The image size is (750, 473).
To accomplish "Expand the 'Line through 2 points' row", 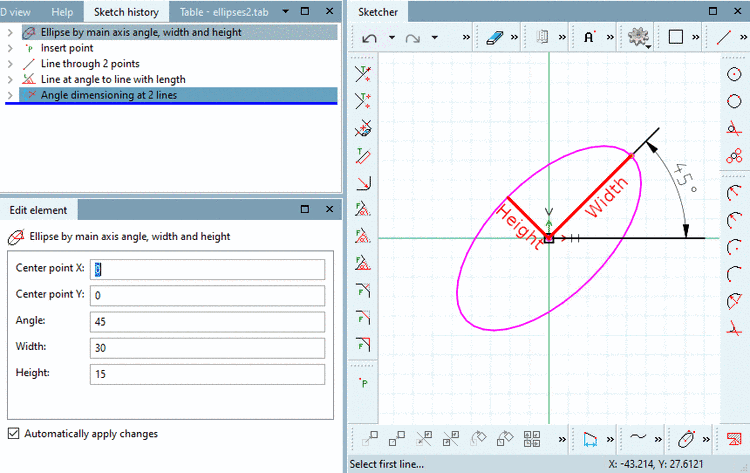I will [x=10, y=64].
